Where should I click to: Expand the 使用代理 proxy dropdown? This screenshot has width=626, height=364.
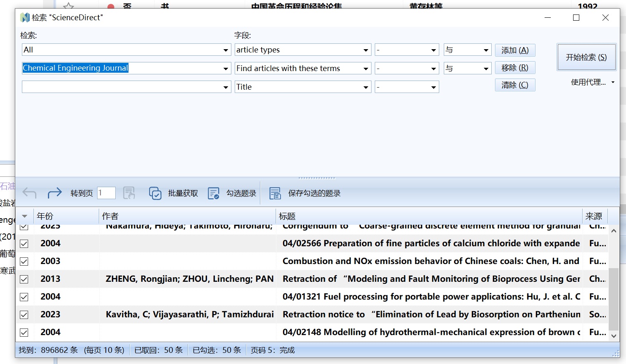613,82
